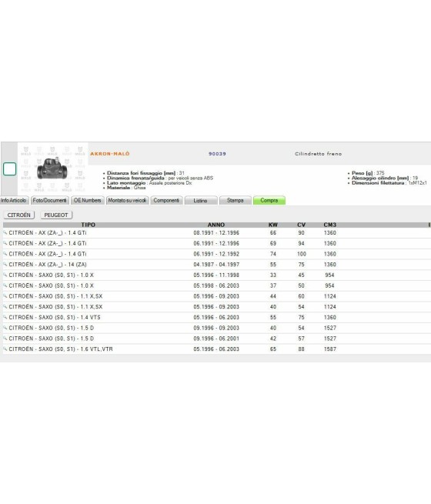
Task: Click the Stampa print button
Action: click(236, 200)
